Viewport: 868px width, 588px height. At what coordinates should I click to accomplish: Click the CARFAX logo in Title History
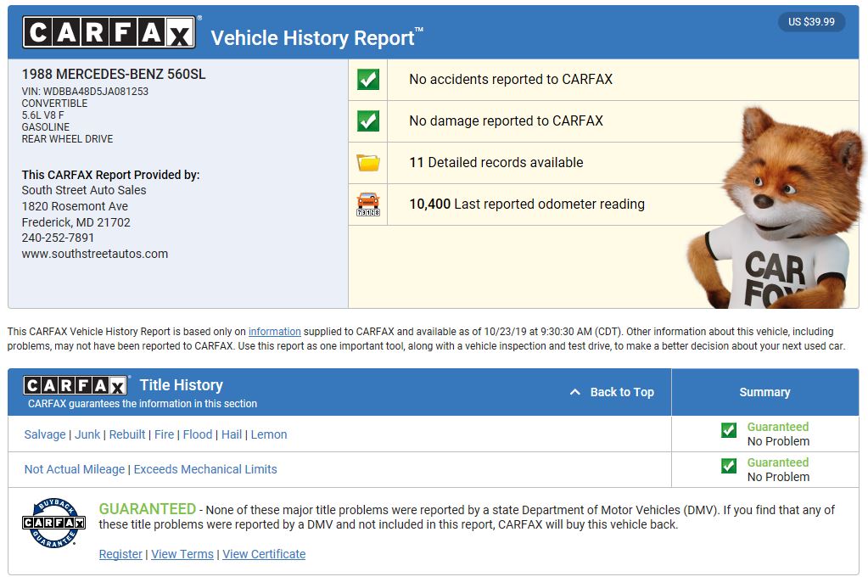[76, 385]
